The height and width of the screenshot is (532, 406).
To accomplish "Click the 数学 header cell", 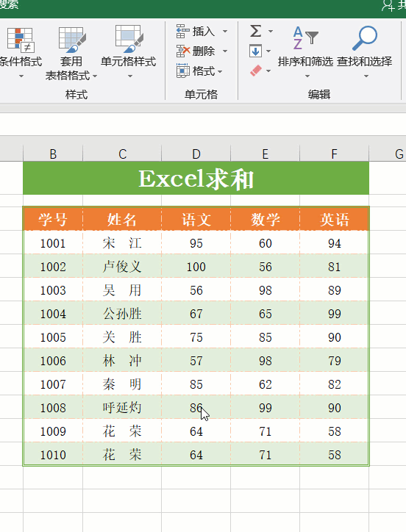I will pos(266,219).
